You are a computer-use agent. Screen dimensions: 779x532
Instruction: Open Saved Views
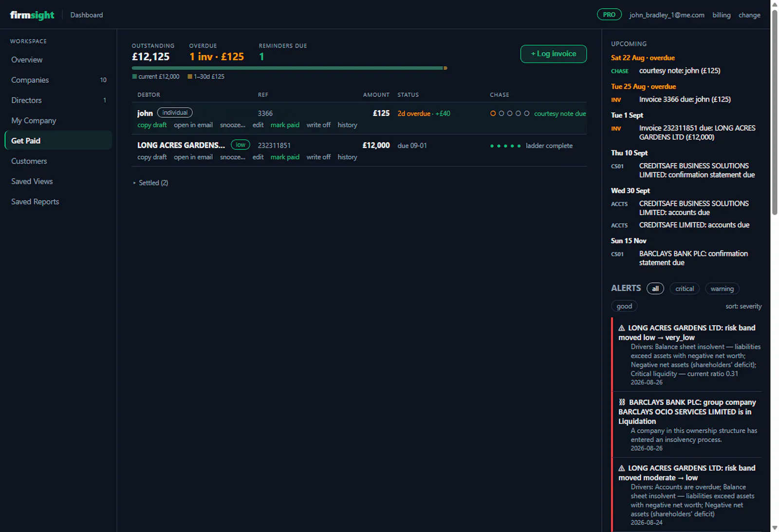point(58,182)
